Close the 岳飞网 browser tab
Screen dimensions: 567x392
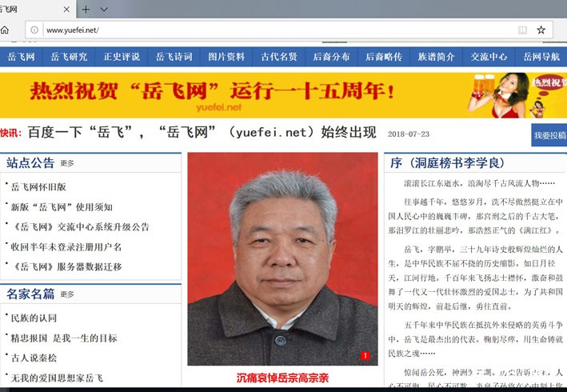click(66, 10)
